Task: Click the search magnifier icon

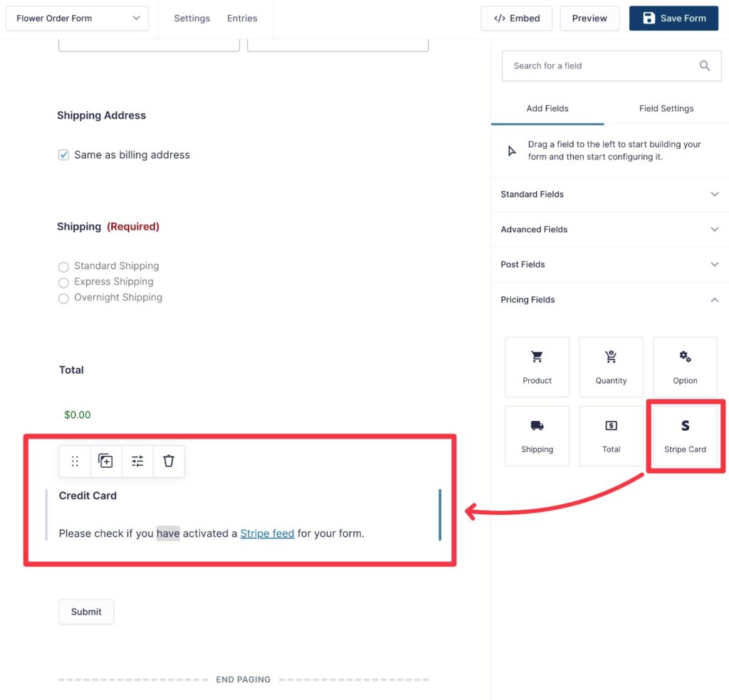Action: click(x=705, y=66)
